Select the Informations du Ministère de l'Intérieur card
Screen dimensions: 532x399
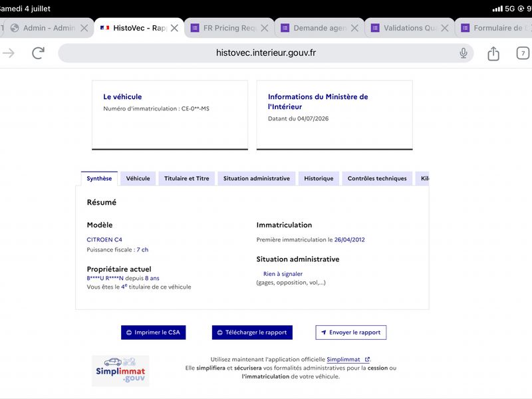(x=334, y=115)
